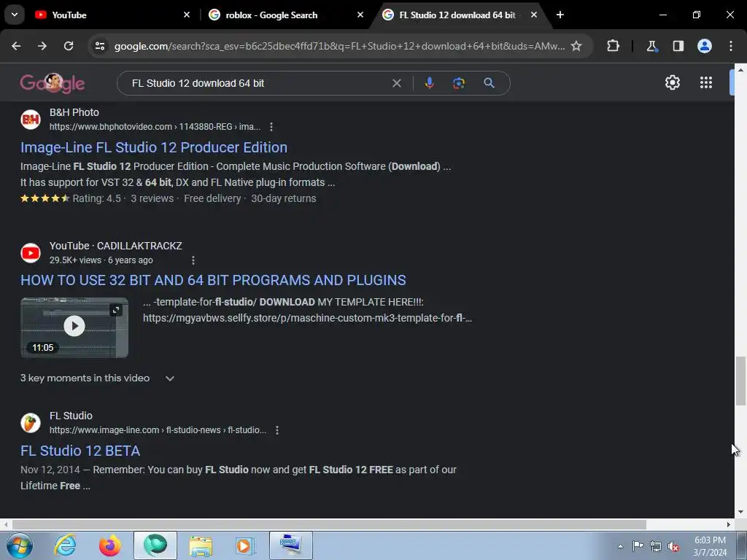Open more options for YouTube CADILLAKTRACKZ result
Image resolution: width=747 pixels, height=560 pixels.
193,260
